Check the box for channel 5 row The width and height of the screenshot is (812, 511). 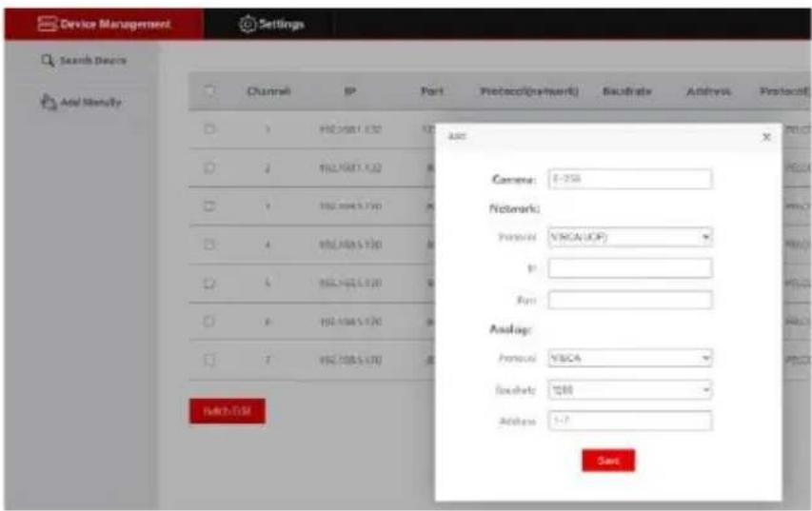(209, 284)
